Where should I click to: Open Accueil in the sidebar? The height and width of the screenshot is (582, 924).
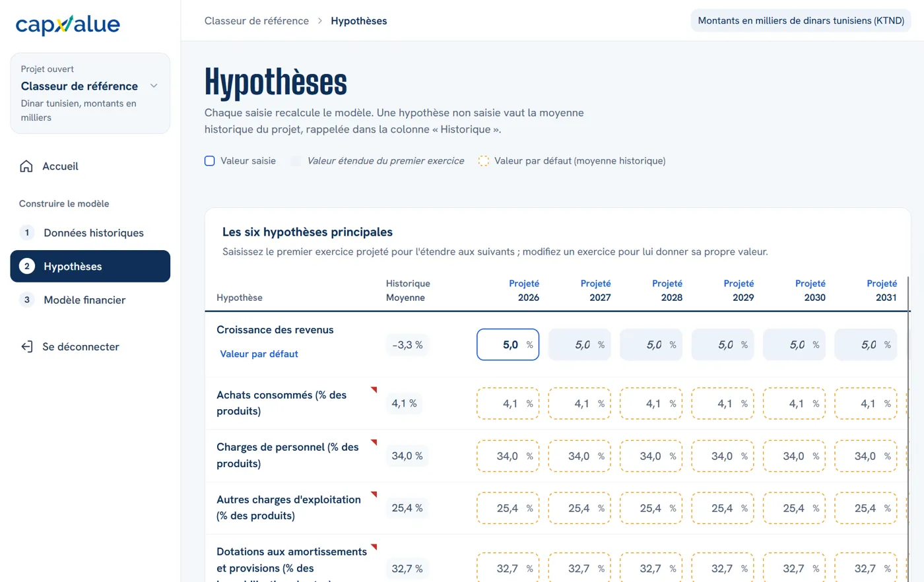90,166
